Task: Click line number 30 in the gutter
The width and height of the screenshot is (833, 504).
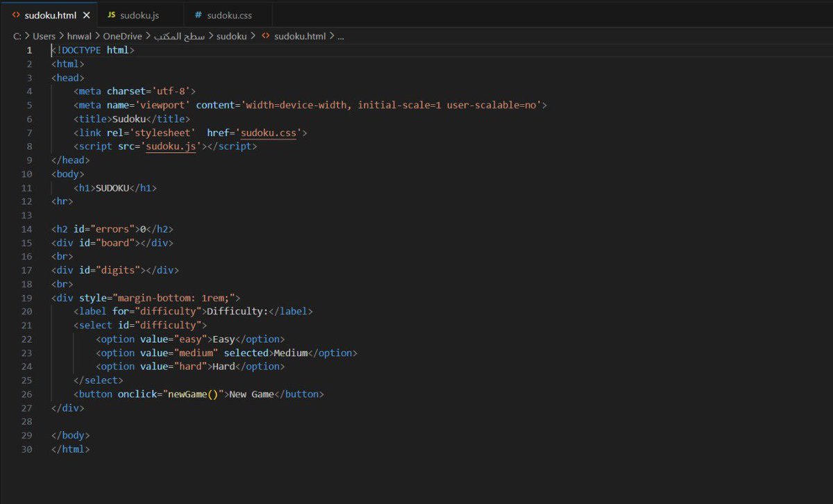Action: click(27, 449)
